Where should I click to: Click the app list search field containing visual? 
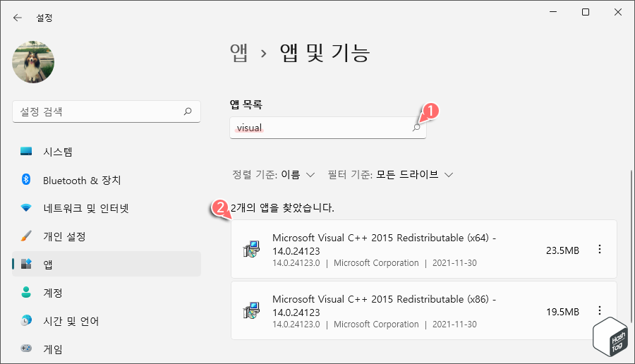[327, 128]
